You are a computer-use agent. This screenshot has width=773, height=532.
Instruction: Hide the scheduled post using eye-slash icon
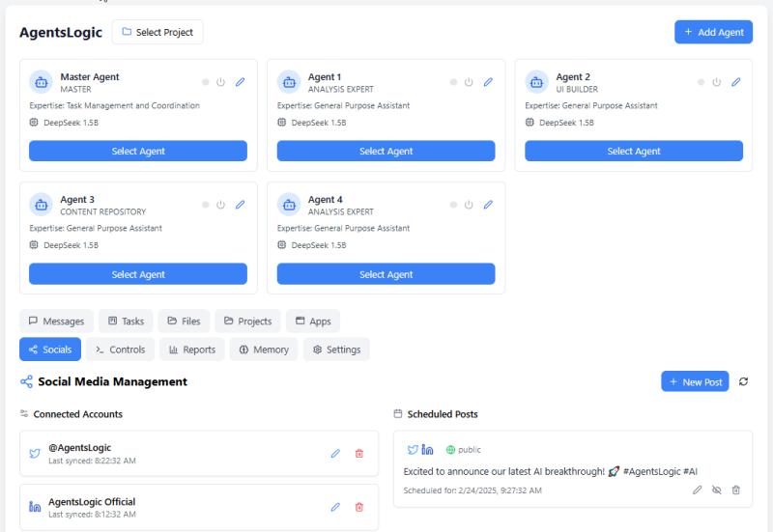pyautogui.click(x=717, y=490)
